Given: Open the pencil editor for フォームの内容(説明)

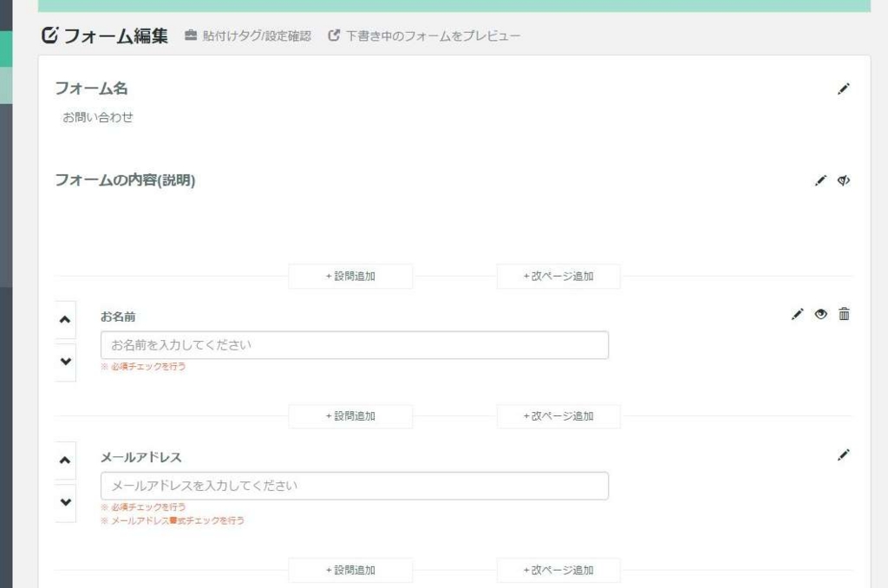Looking at the screenshot, I should [x=819, y=180].
